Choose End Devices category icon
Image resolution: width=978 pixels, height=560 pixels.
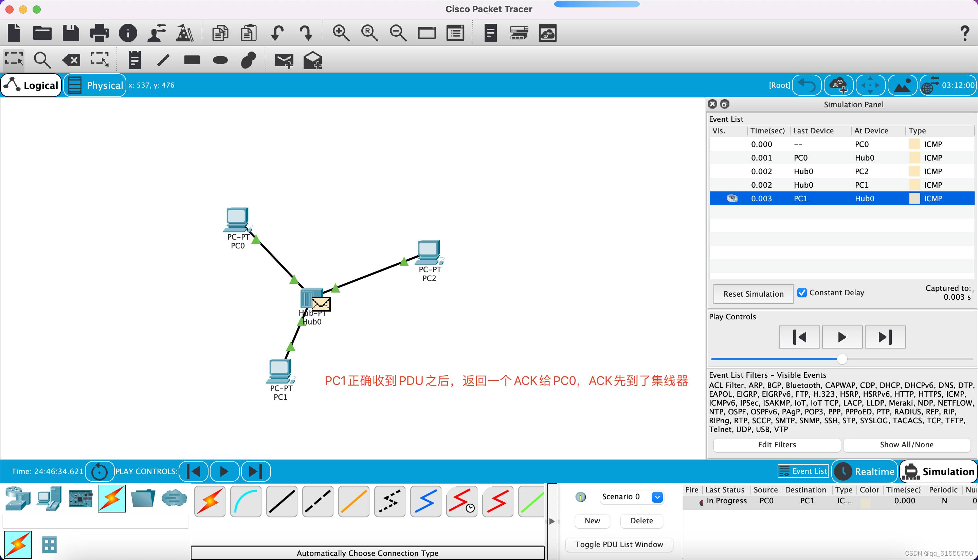tap(49, 499)
